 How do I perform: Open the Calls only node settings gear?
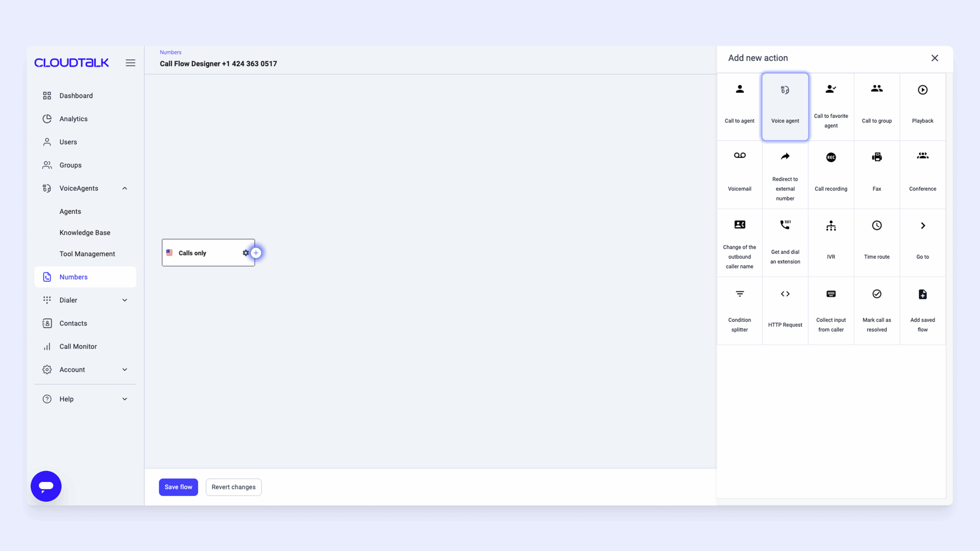(x=245, y=253)
